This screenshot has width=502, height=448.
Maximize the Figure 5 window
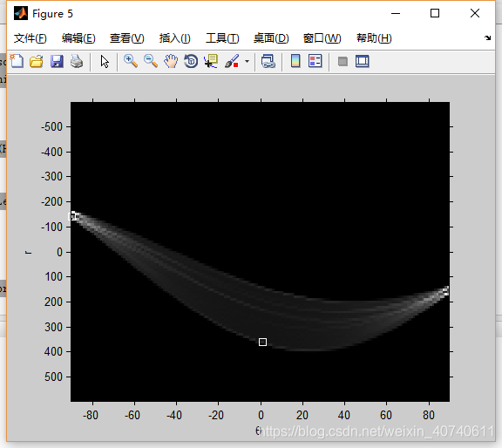[x=435, y=13]
